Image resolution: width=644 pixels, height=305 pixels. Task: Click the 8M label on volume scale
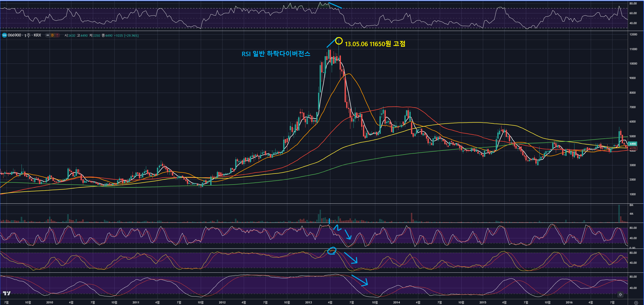631,205
